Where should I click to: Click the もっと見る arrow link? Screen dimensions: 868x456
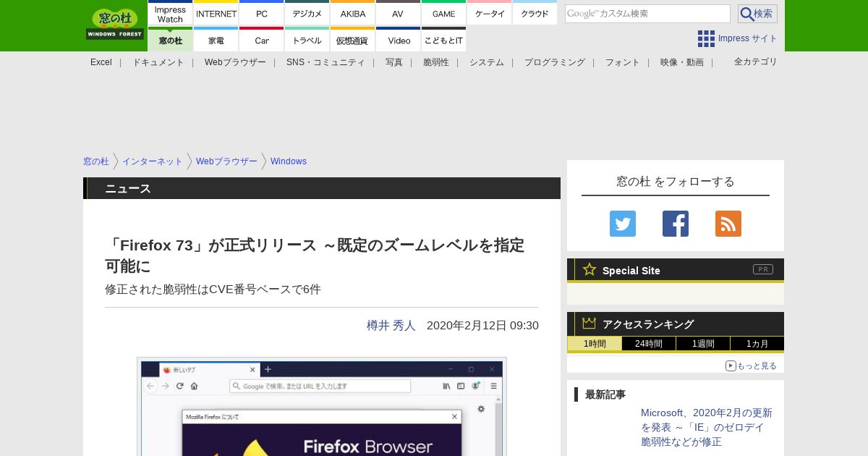pos(751,366)
